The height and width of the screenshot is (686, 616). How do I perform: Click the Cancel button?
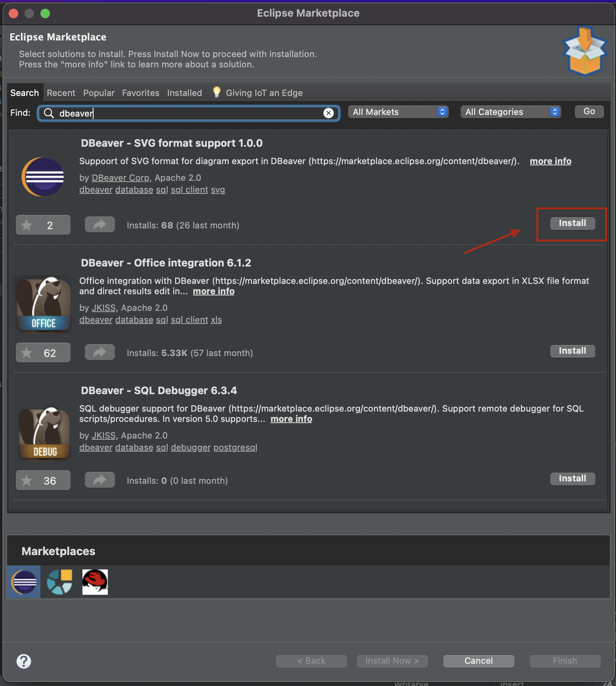click(x=478, y=661)
